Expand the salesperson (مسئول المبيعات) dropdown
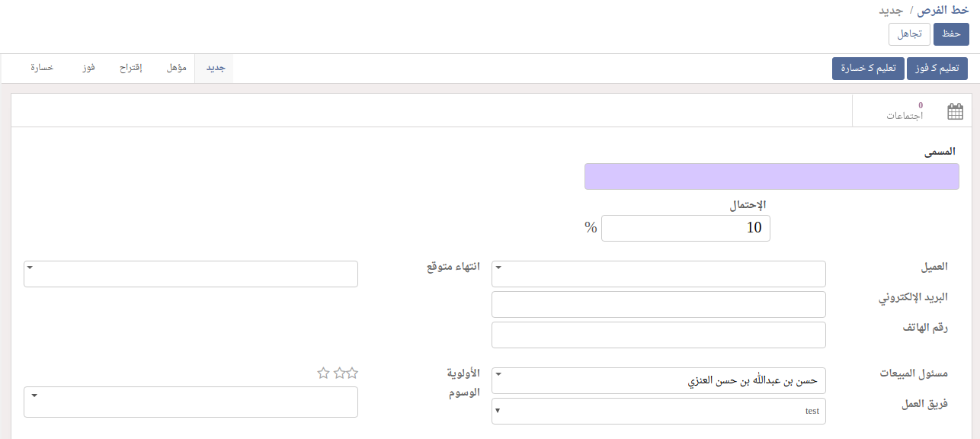This screenshot has height=439, width=980. pyautogui.click(x=498, y=374)
